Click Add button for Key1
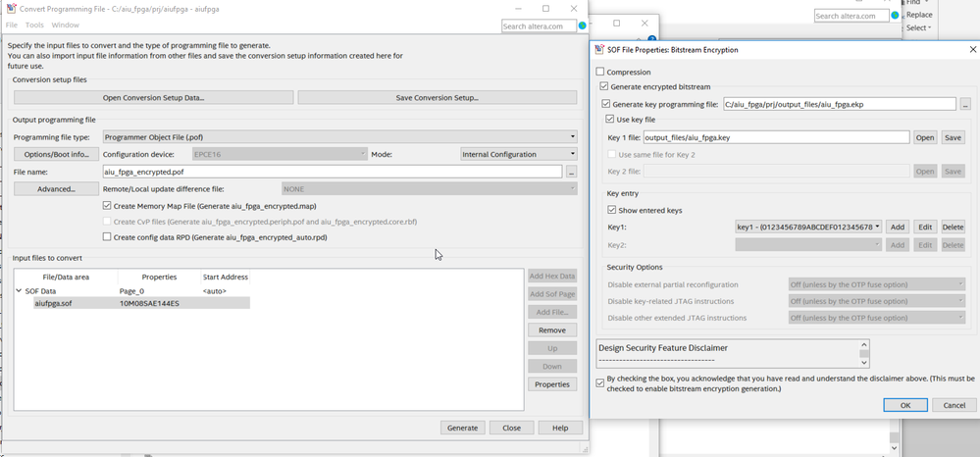Screen dimensions: 980x457 tap(898, 227)
